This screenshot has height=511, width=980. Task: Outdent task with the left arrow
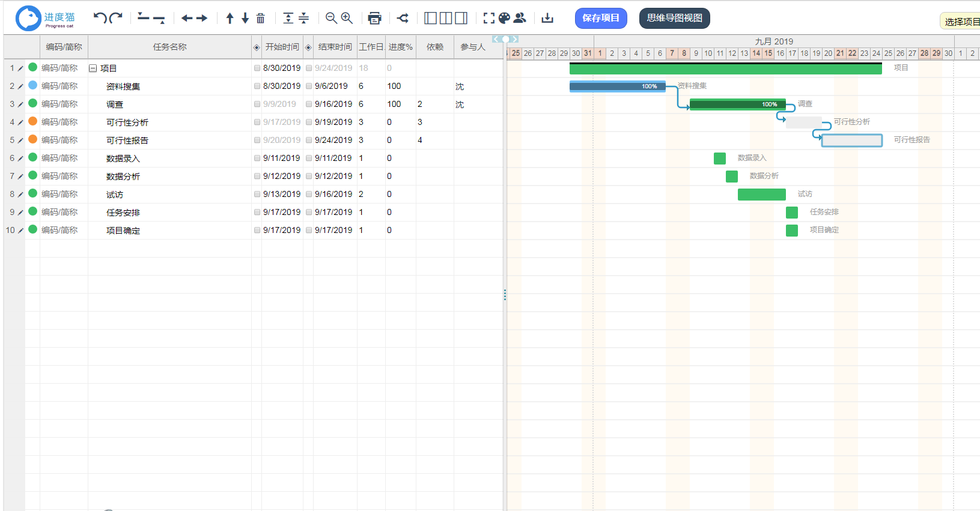coord(187,18)
